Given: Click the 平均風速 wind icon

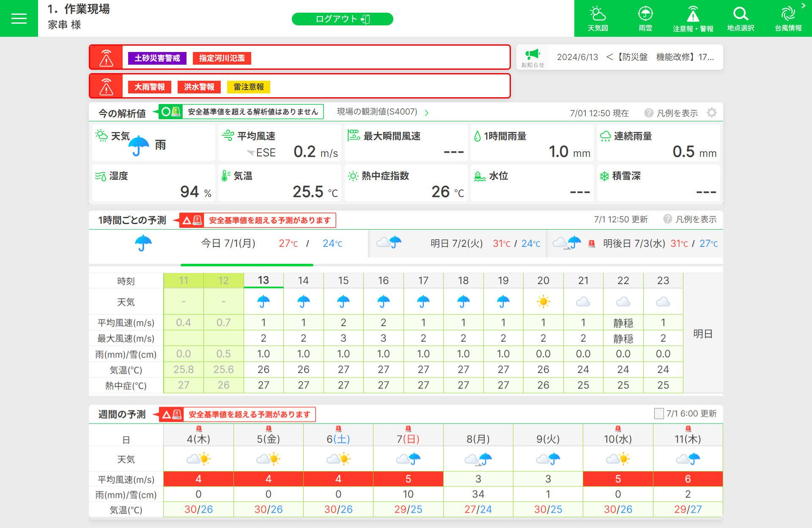Looking at the screenshot, I should pyautogui.click(x=228, y=135).
